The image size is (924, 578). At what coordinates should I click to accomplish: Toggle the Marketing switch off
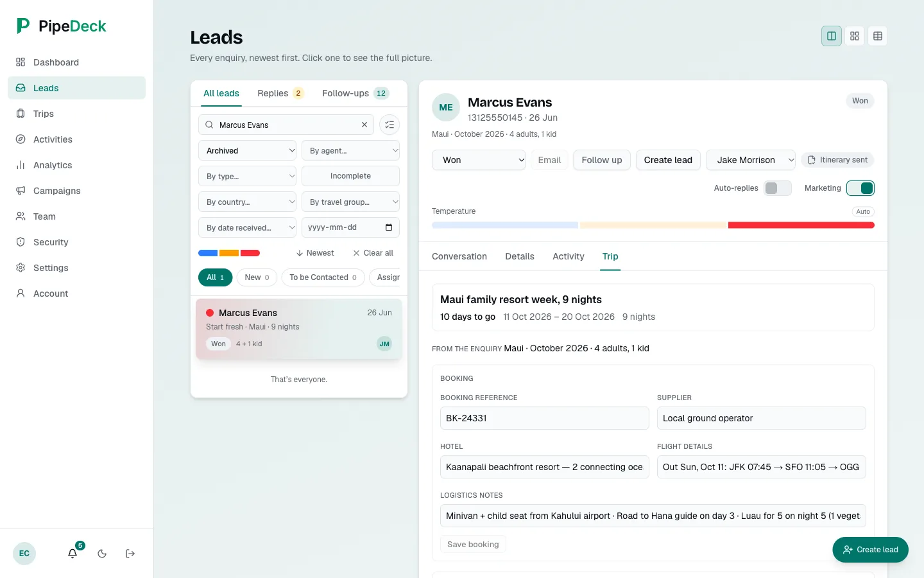click(x=860, y=188)
